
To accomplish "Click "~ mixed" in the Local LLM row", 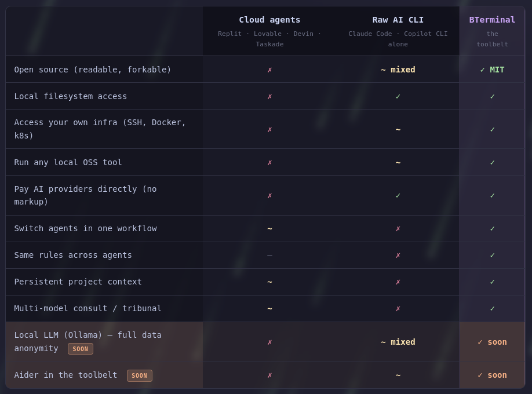I will point(398,342).
